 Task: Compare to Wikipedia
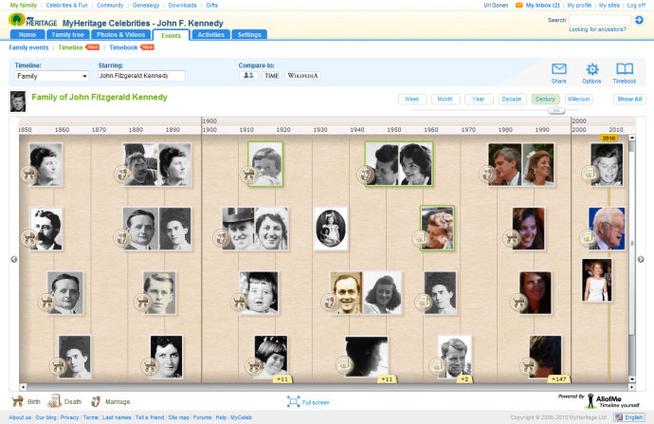click(302, 76)
